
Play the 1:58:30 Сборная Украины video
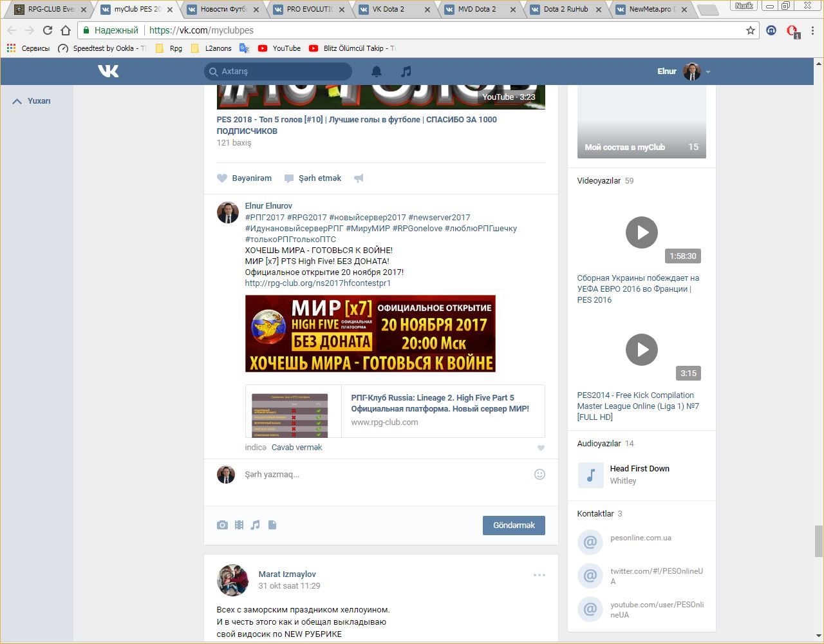tap(642, 232)
